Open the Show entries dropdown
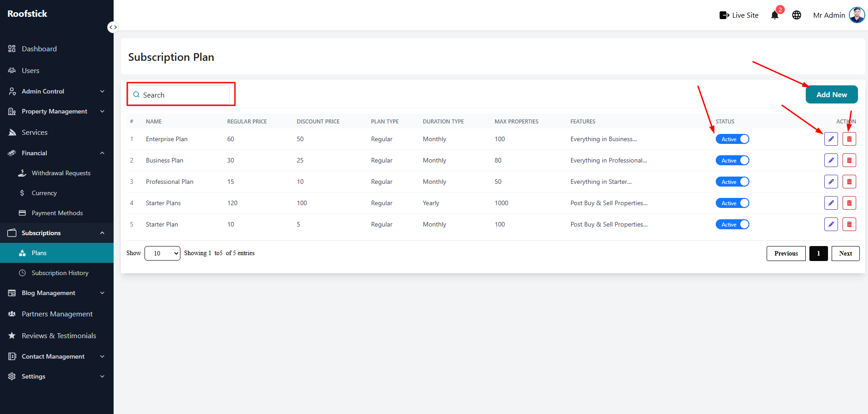 [162, 253]
